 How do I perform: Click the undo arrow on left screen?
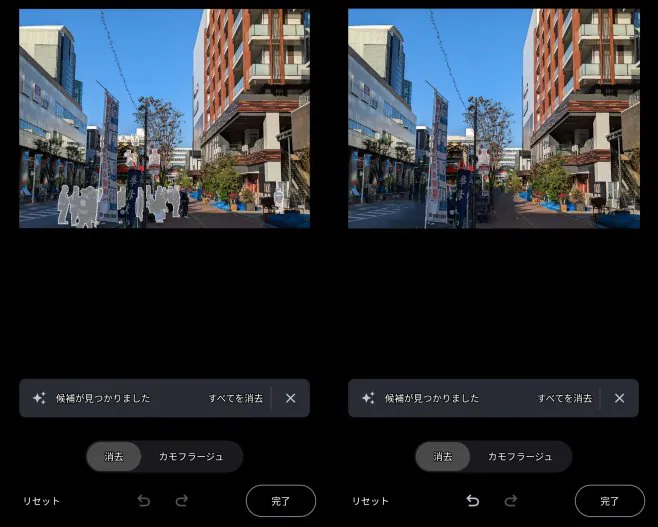click(144, 501)
